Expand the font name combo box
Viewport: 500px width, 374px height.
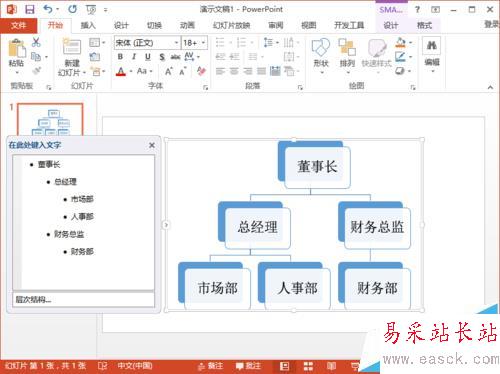pos(176,43)
